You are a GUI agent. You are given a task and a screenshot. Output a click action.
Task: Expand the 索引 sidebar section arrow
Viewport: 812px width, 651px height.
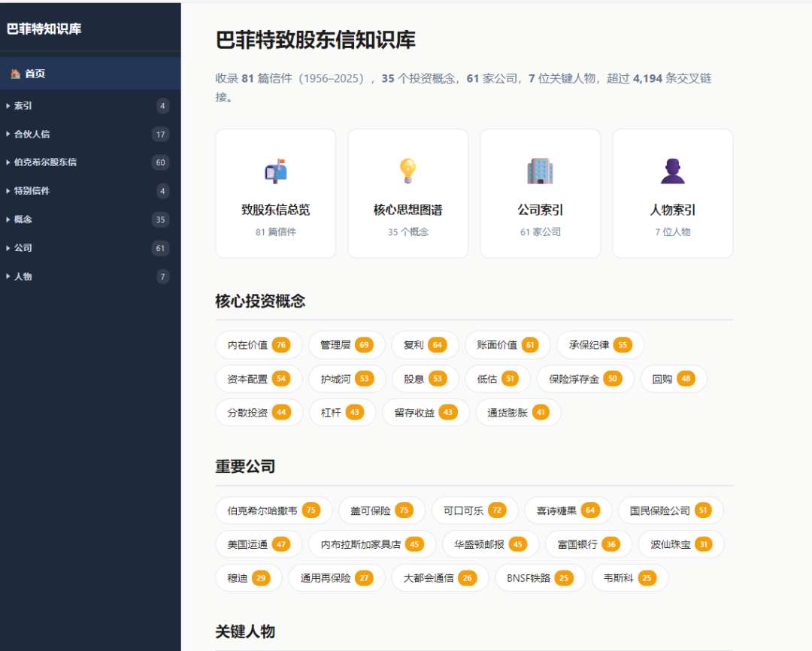8,106
